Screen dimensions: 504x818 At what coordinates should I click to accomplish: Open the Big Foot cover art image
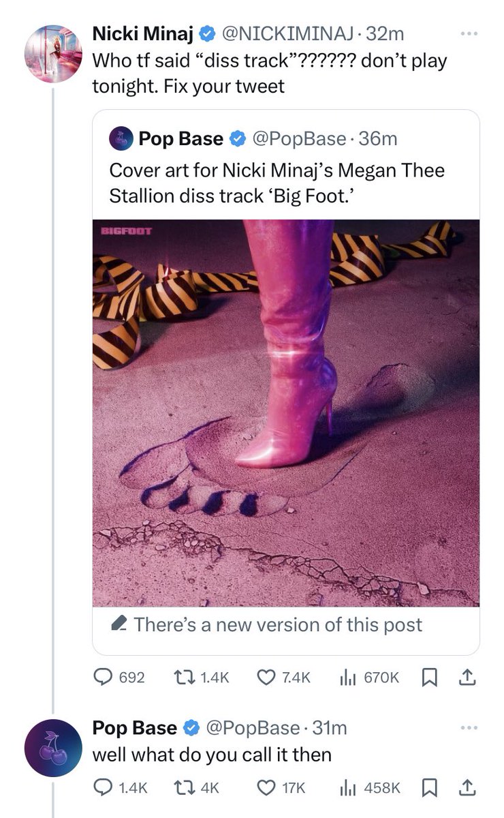tap(286, 412)
